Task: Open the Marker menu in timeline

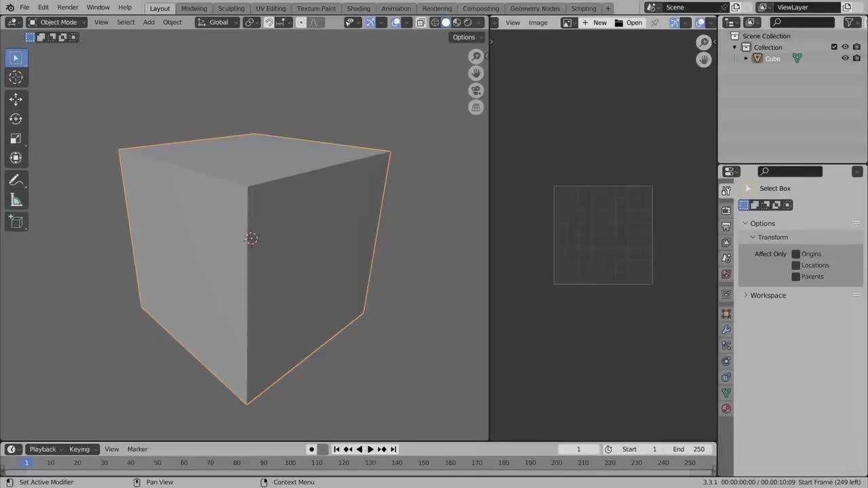Action: point(137,449)
